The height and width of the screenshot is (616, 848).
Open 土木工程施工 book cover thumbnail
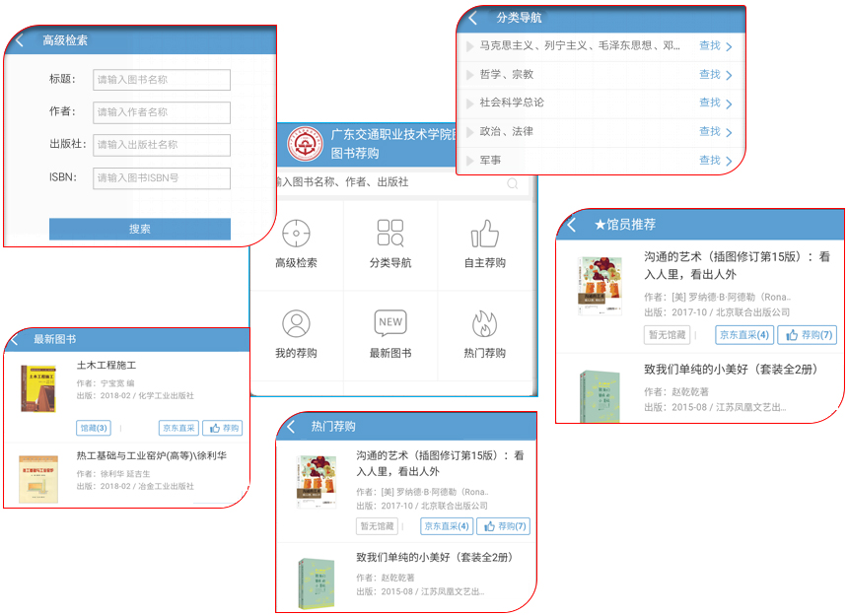pyautogui.click(x=37, y=388)
